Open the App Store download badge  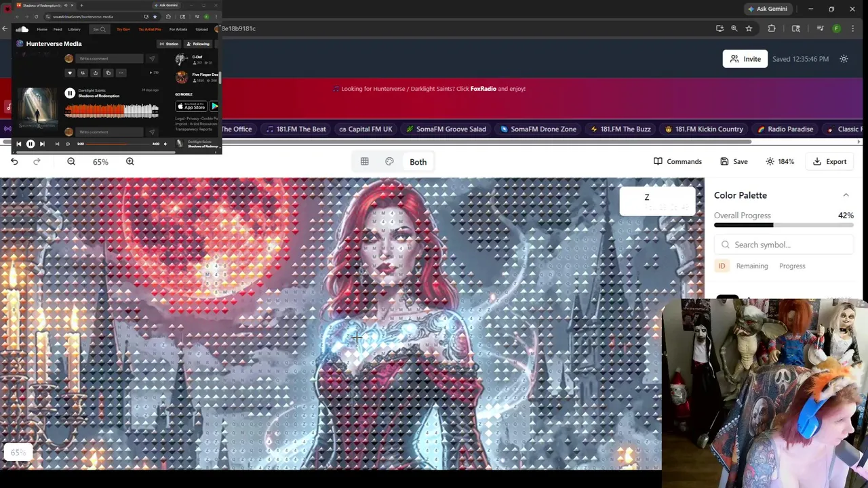pyautogui.click(x=191, y=106)
